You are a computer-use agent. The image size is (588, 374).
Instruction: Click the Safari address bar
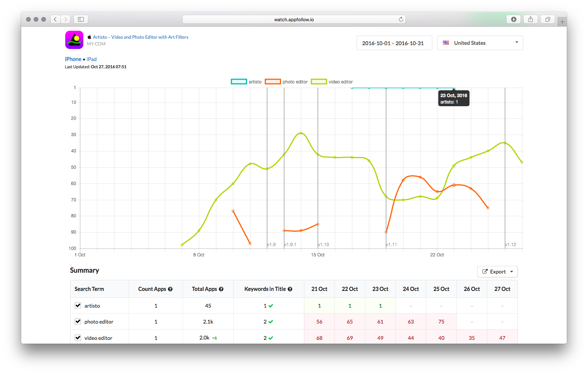[x=294, y=19]
